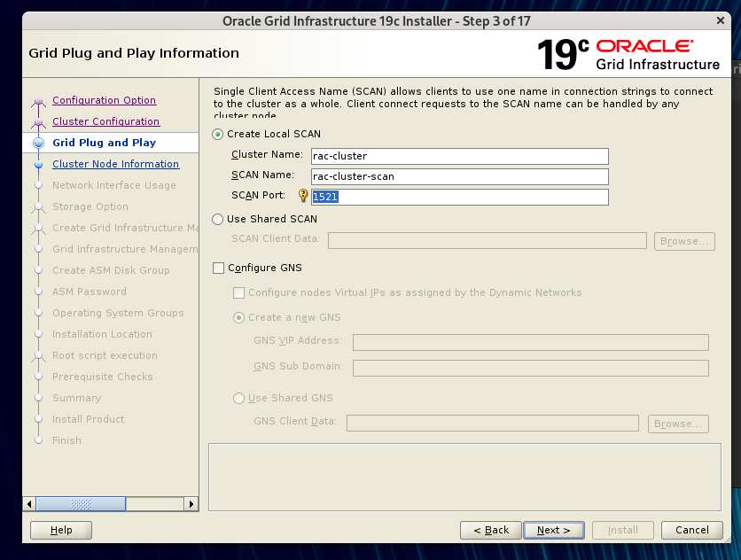The image size is (741, 560).
Task: Open the Configuration Option step link
Action: (x=105, y=100)
